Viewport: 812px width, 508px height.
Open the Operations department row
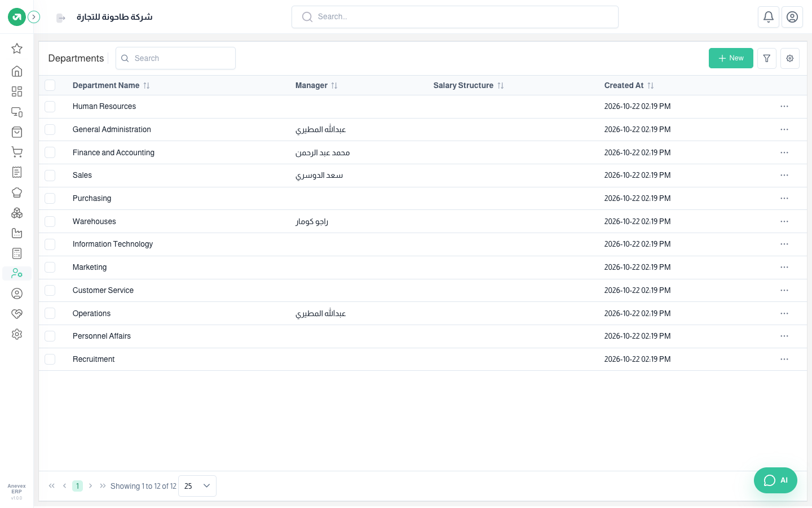click(423, 313)
